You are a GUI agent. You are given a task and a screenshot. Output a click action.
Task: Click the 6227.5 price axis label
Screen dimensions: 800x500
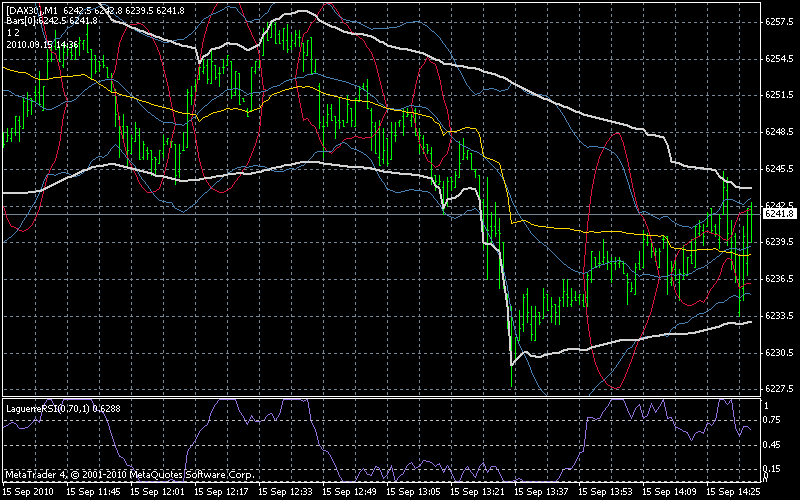point(779,389)
